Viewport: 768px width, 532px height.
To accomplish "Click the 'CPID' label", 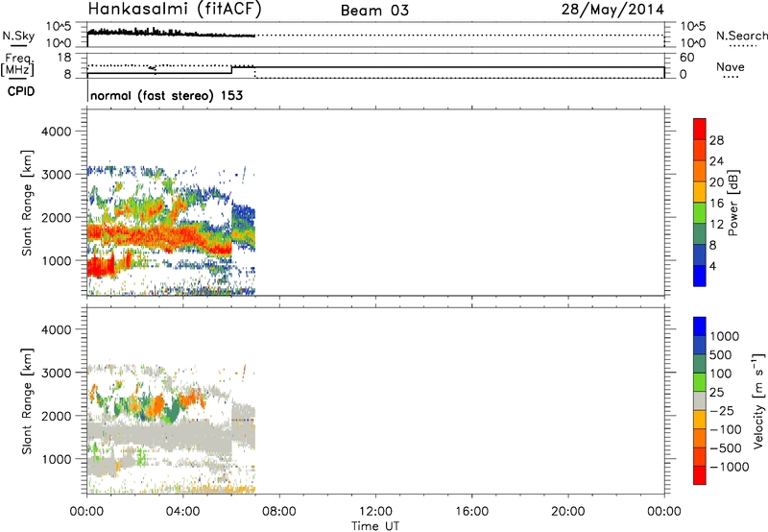I will point(21,91).
